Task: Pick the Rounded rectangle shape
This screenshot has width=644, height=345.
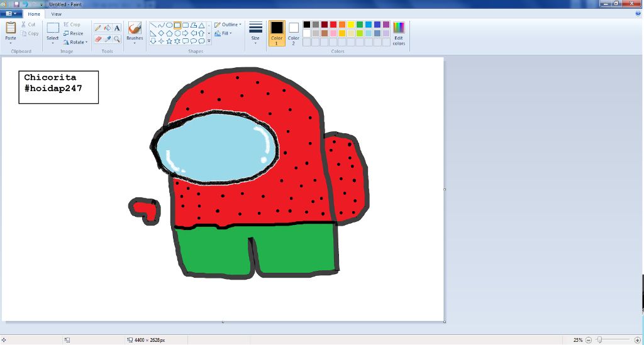Action: [x=186, y=25]
